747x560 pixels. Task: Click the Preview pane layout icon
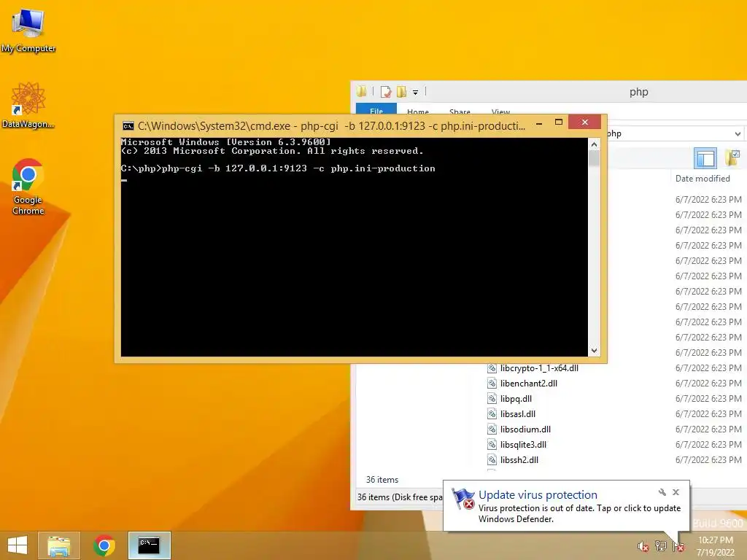[x=705, y=158]
